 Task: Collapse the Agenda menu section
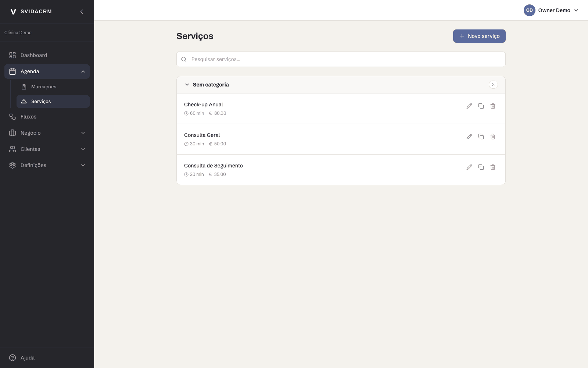coord(47,71)
